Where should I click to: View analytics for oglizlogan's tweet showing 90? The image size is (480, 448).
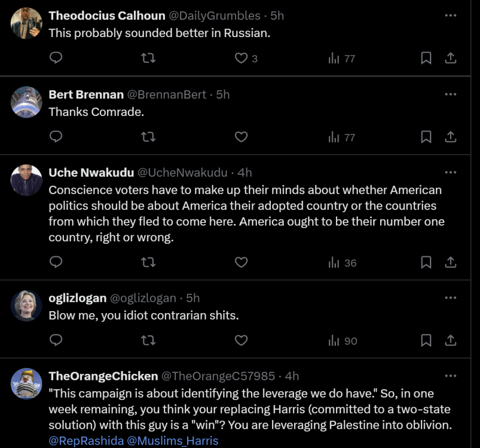pos(343,340)
